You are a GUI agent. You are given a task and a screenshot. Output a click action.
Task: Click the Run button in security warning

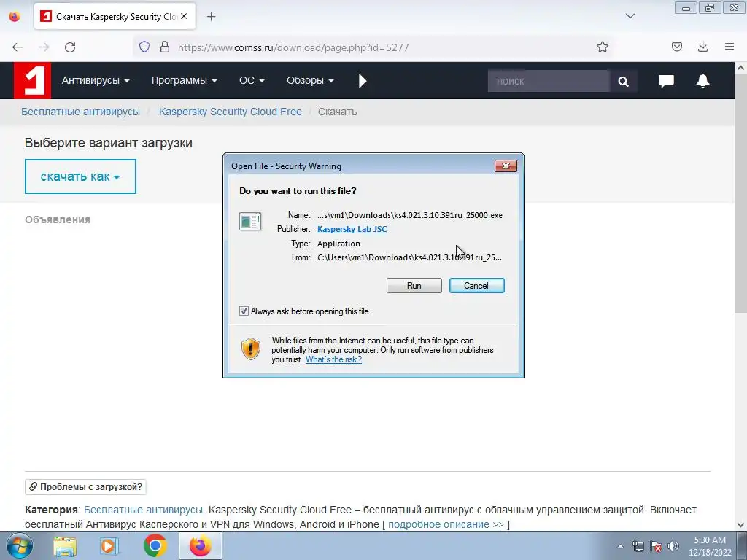[414, 286]
